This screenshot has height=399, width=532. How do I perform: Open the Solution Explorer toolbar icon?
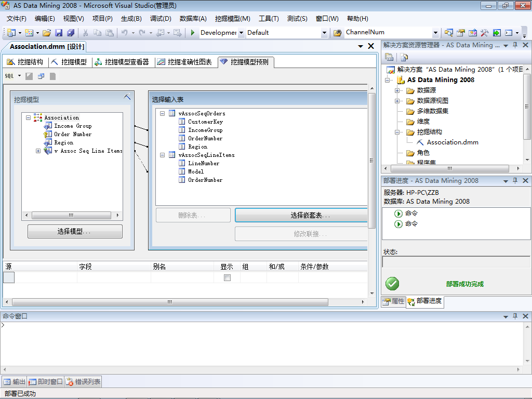[x=448, y=33]
